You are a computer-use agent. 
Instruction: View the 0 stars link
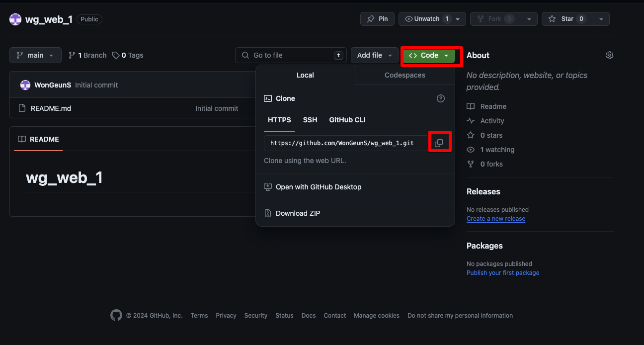coord(484,135)
